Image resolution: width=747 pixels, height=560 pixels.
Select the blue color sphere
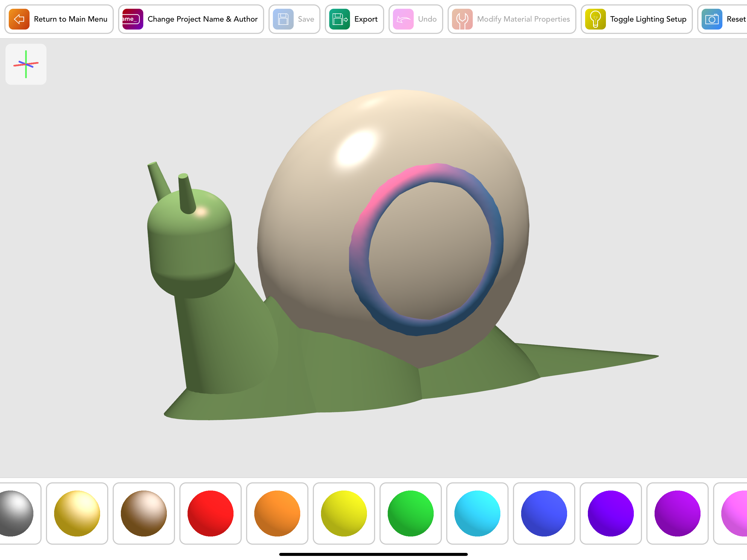544,514
